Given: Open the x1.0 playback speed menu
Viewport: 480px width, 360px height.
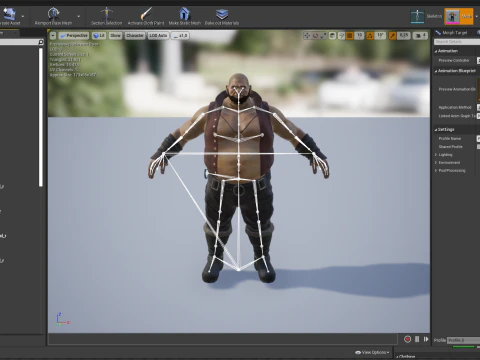Looking at the screenshot, I should (x=180, y=35).
